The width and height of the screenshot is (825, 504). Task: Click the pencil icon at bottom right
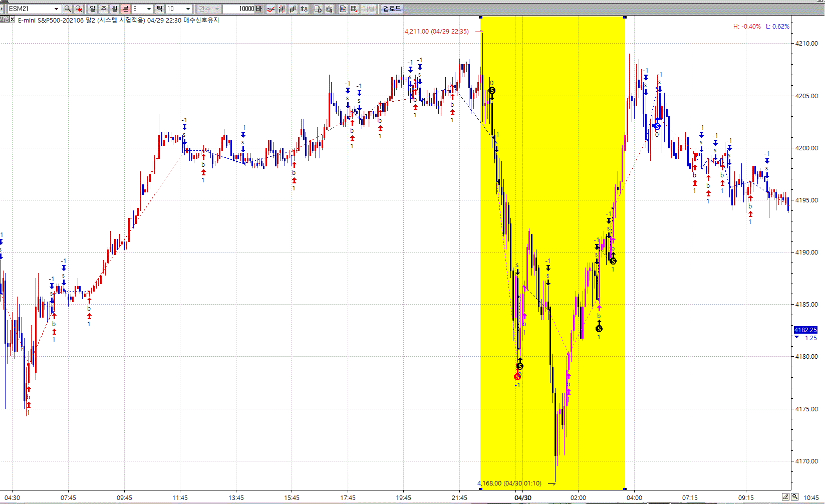coord(785,496)
